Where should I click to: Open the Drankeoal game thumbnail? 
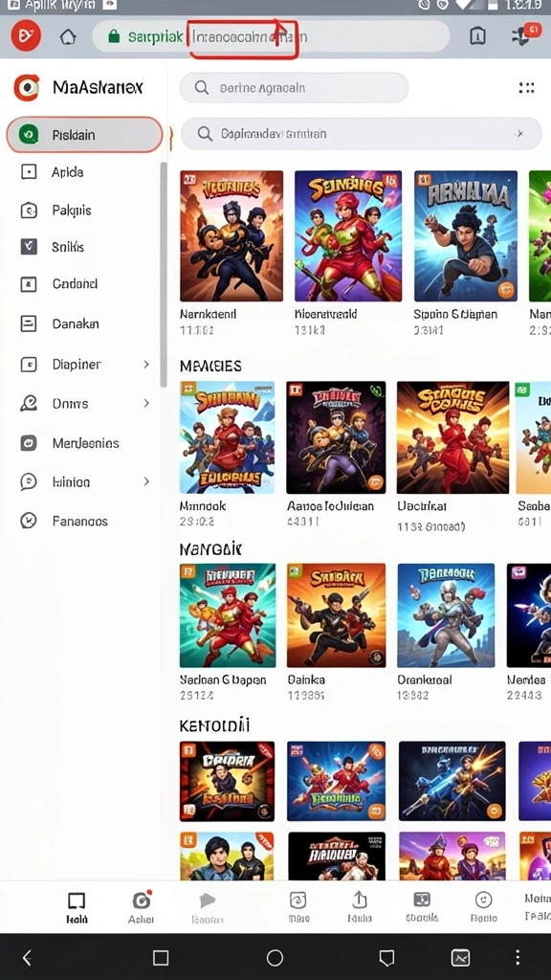446,615
